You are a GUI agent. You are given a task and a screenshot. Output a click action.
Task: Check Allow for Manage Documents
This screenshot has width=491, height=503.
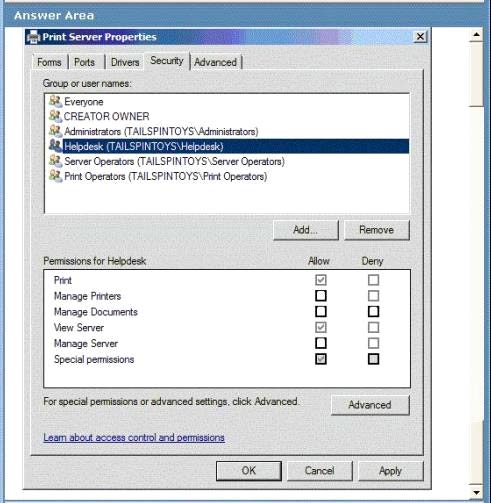tap(321, 312)
